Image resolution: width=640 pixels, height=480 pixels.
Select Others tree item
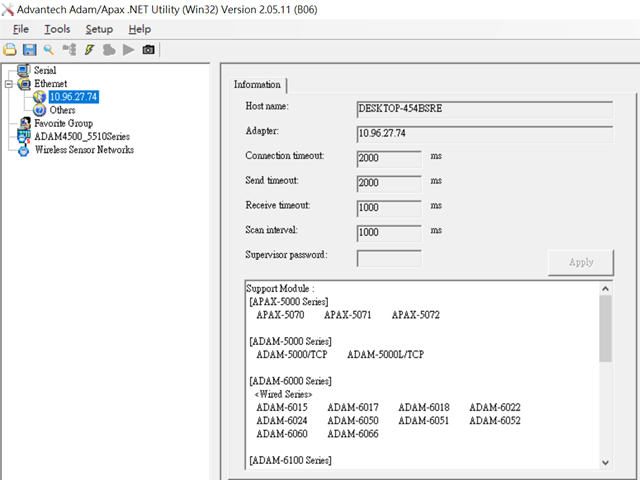pyautogui.click(x=62, y=110)
